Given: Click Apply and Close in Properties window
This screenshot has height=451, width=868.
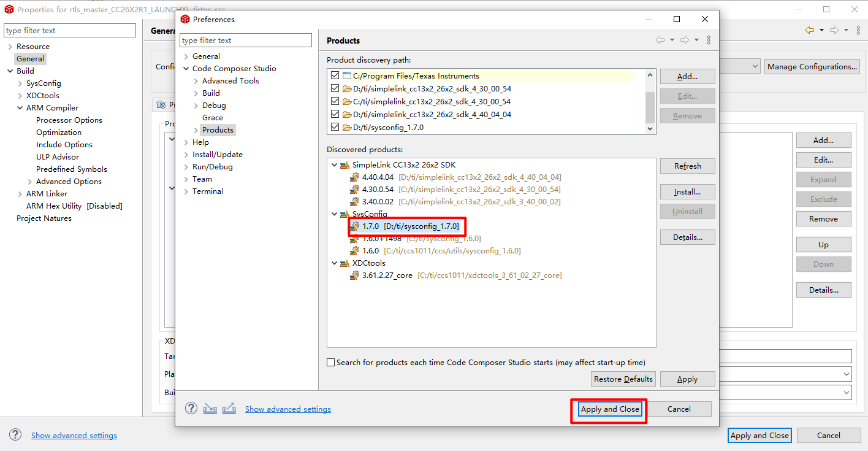Looking at the screenshot, I should [x=760, y=436].
